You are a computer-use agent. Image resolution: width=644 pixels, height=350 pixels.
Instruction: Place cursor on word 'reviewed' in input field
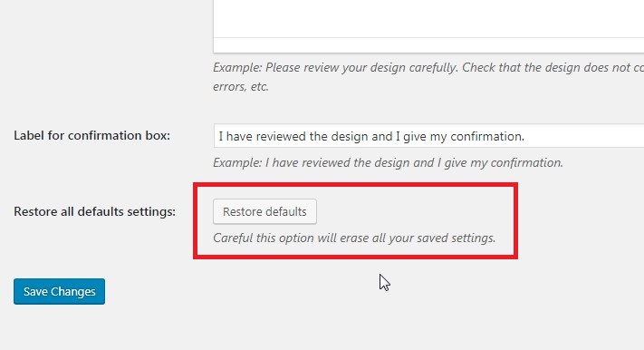pyautogui.click(x=282, y=136)
